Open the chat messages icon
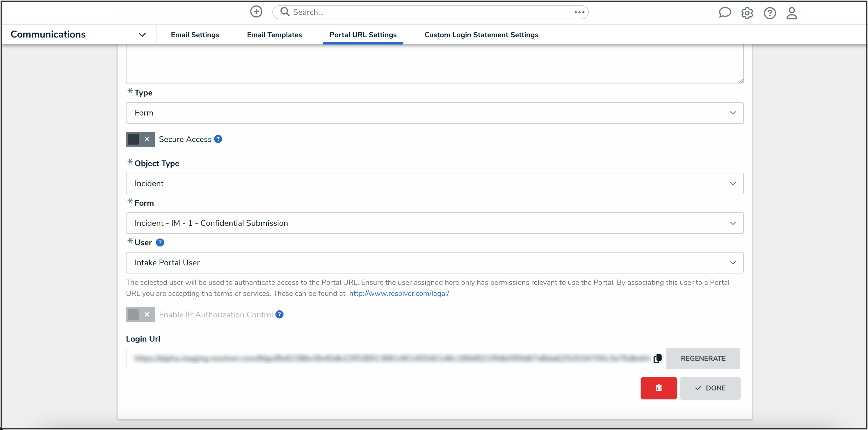The image size is (868, 430). point(725,13)
